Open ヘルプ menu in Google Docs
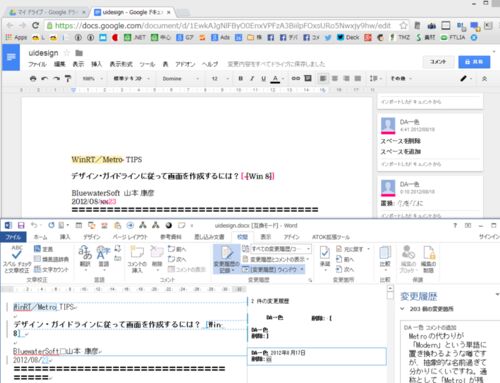The width and height of the screenshot is (500, 383). tap(210, 64)
